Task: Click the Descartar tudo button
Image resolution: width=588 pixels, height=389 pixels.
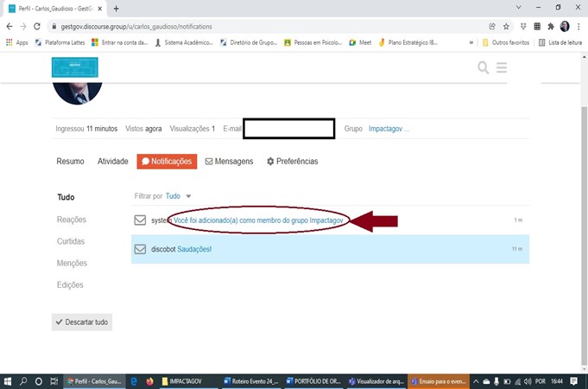Action: (x=82, y=322)
